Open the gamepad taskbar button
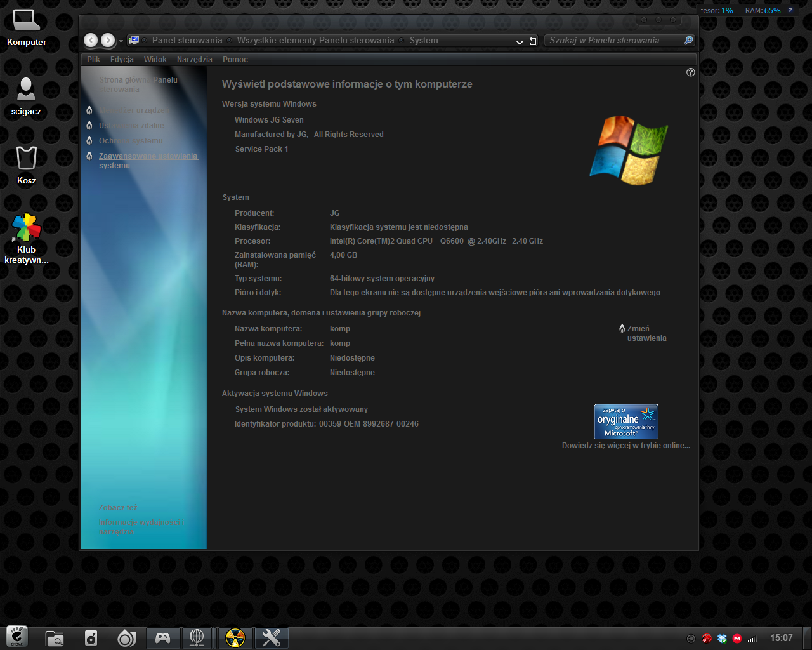Image resolution: width=812 pixels, height=650 pixels. 163,637
